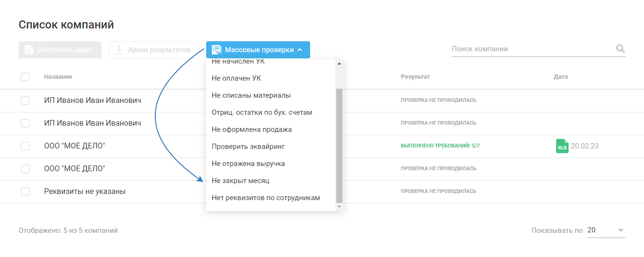Click the dropdown scrollbar down arrow
This screenshot has height=257, width=644.
(x=339, y=207)
